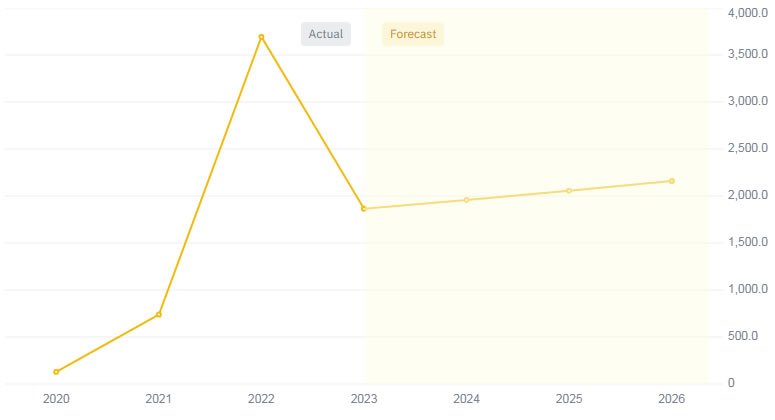The width and height of the screenshot is (775, 420).
Task: Toggle the Actual legend button
Action: pyautogui.click(x=326, y=34)
